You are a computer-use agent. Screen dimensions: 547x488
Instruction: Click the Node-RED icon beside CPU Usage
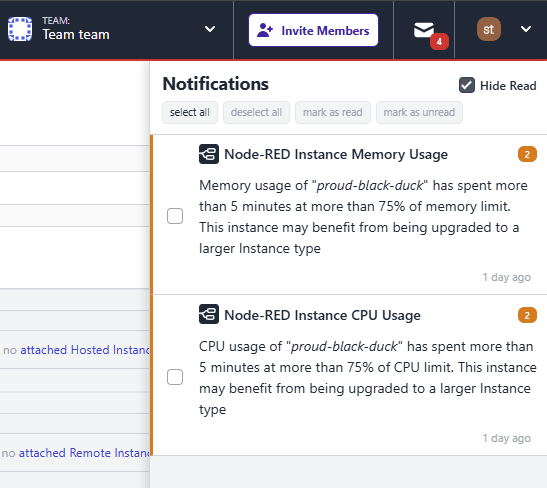click(x=209, y=314)
